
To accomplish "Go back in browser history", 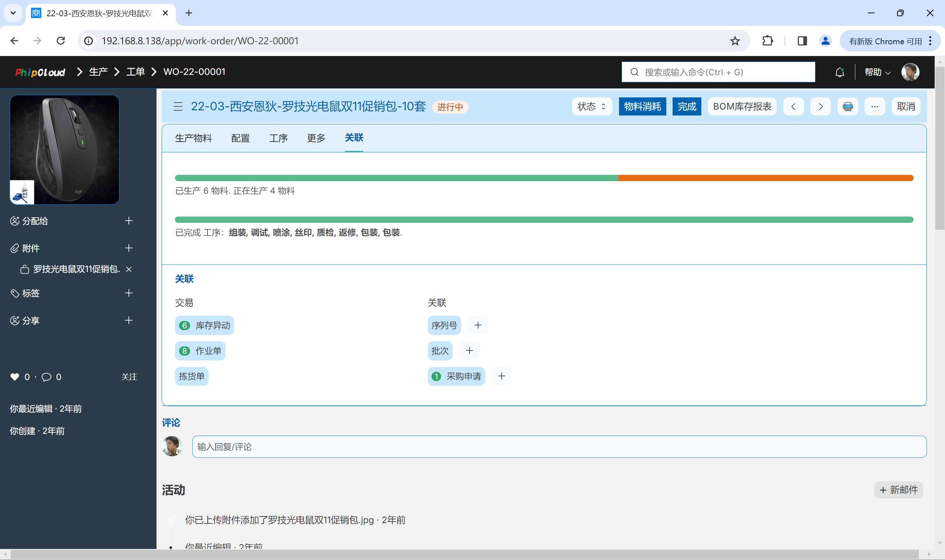I will click(14, 41).
